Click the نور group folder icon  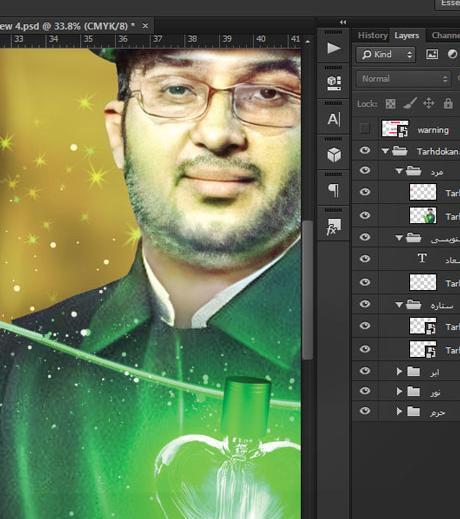coord(414,391)
